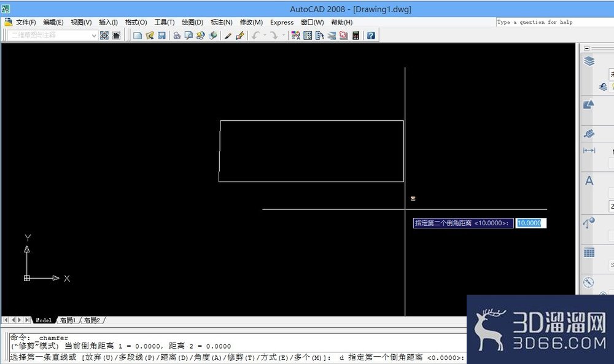Screen dimensions: 614x364
Task: Open the 修改(M) menu
Action: point(251,22)
